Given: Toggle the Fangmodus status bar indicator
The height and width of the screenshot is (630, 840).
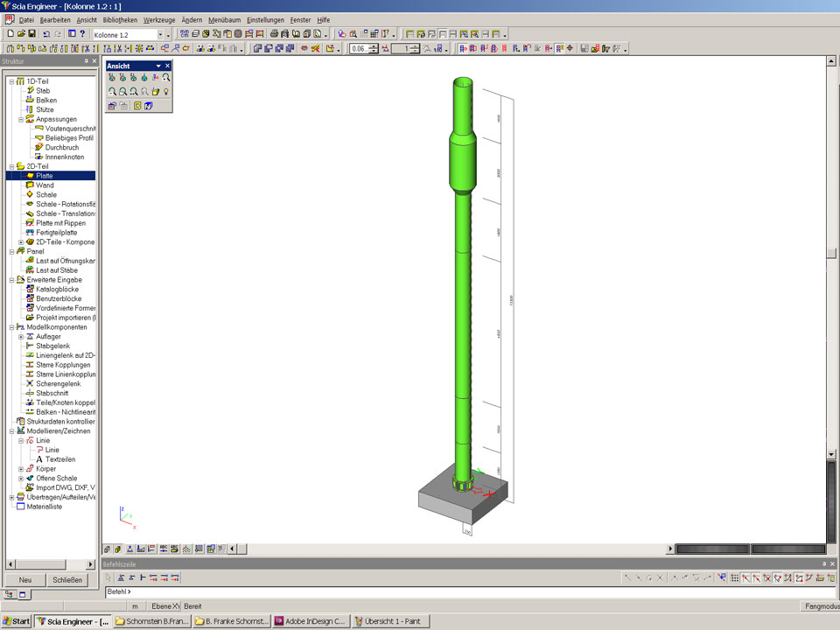Looking at the screenshot, I should (820, 606).
